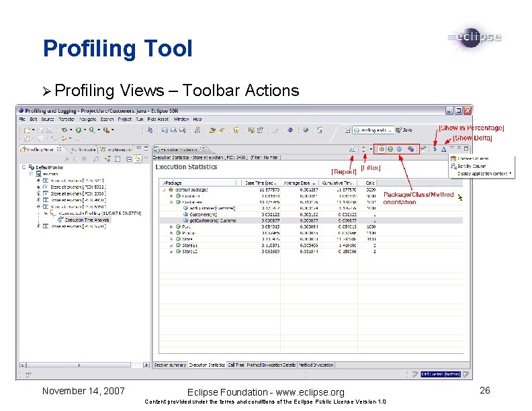Switch to Class level orientation icon
532x411 pixels.
click(390, 149)
